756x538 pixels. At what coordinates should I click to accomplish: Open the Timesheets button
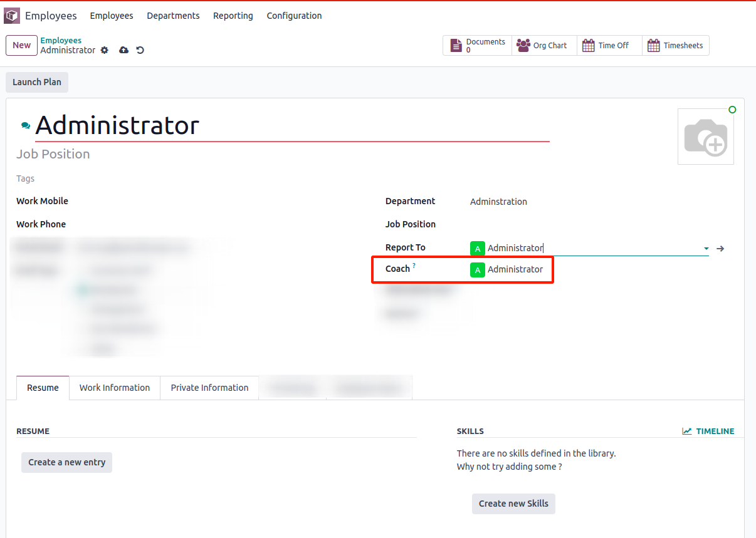point(675,46)
